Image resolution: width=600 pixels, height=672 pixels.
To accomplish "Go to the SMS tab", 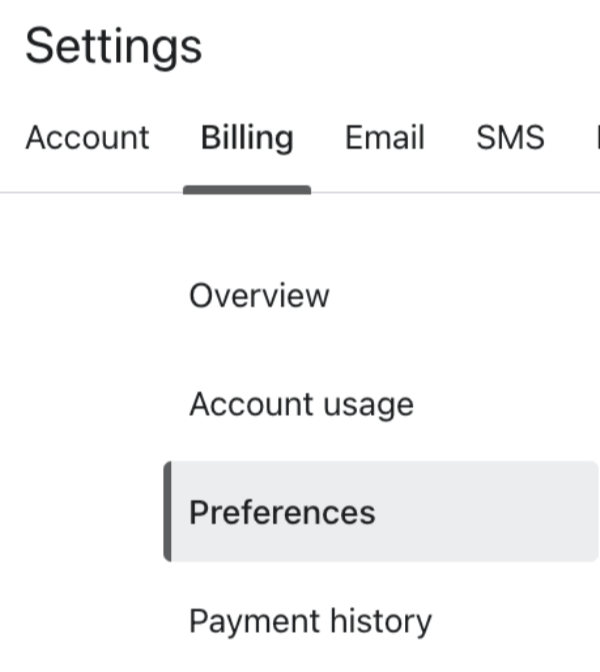I will (x=510, y=137).
